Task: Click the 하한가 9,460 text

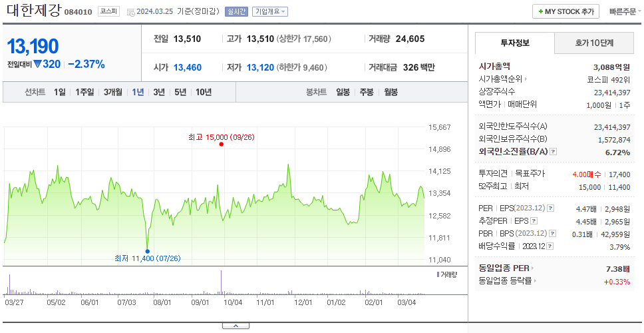Action: [302, 67]
